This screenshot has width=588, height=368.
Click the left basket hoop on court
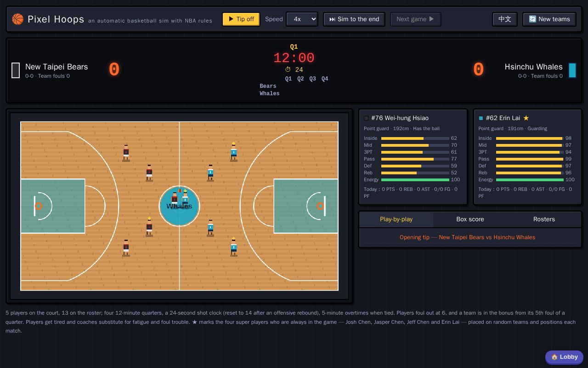[39, 206]
